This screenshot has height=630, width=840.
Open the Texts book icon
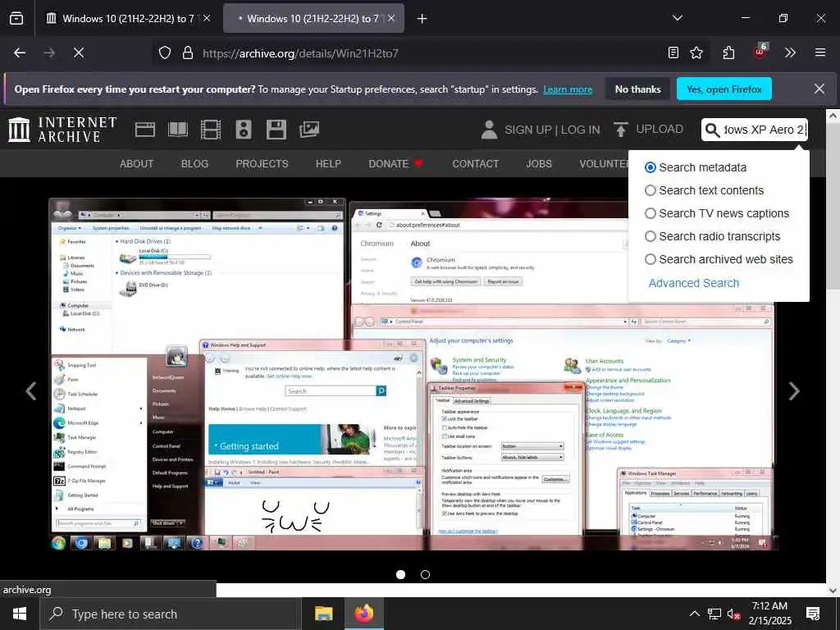[x=178, y=130]
